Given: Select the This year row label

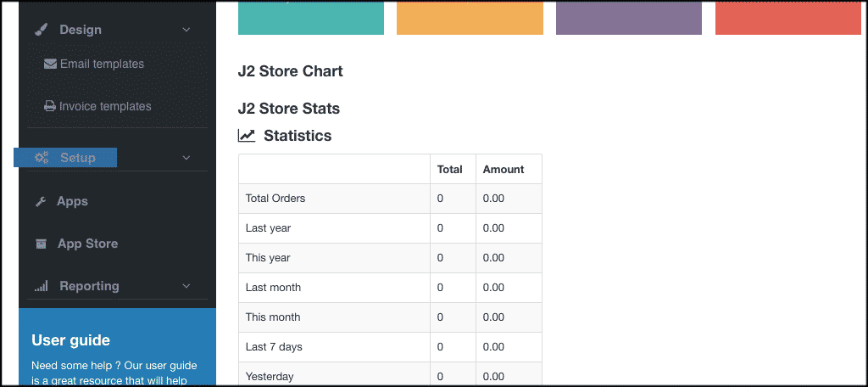Looking at the screenshot, I should point(268,258).
